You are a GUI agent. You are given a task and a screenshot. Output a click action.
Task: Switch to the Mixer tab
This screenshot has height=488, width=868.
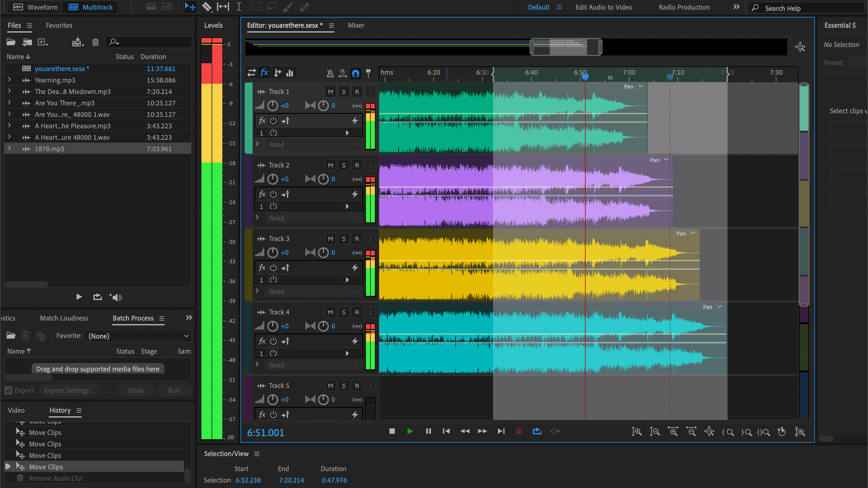click(356, 26)
